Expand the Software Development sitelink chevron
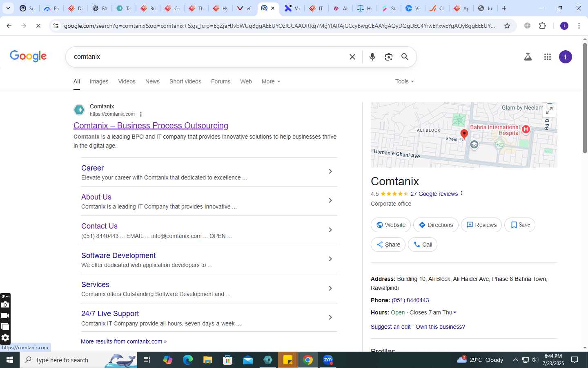588x368 pixels. click(x=330, y=259)
